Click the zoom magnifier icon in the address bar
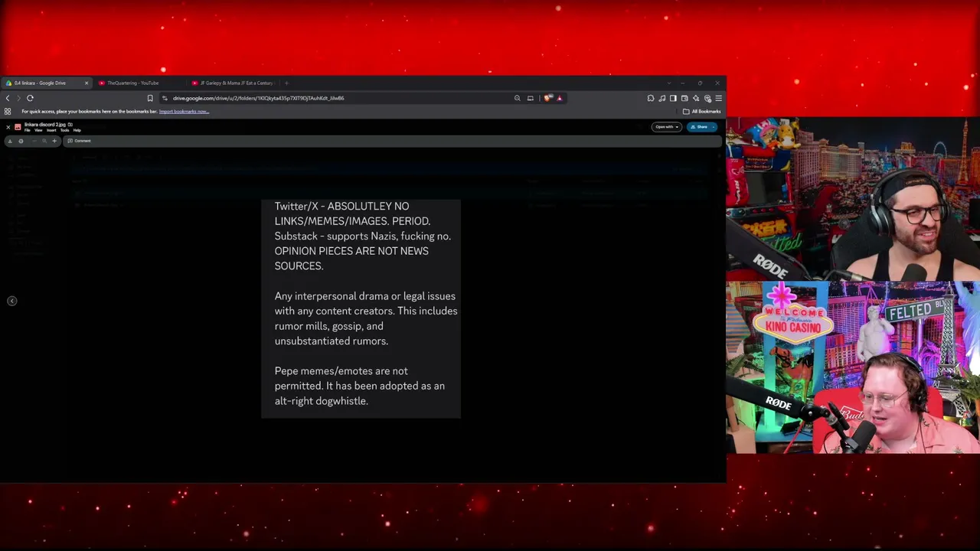The height and width of the screenshot is (551, 980). click(x=518, y=98)
